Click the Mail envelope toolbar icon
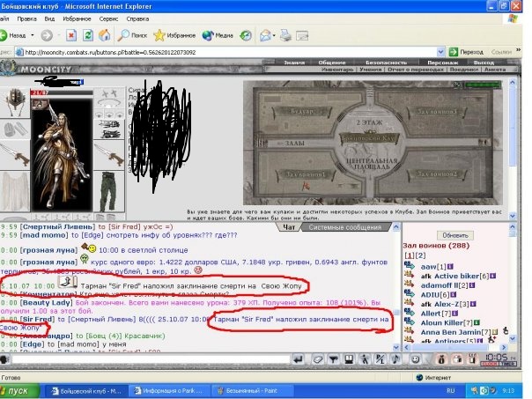Screen dimensions: 532x399 (265, 35)
